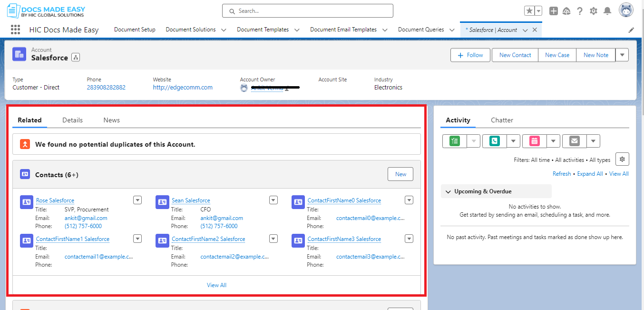This screenshot has height=310, width=644.
Task: Open the Document Solutions tab dropdown
Action: 224,30
